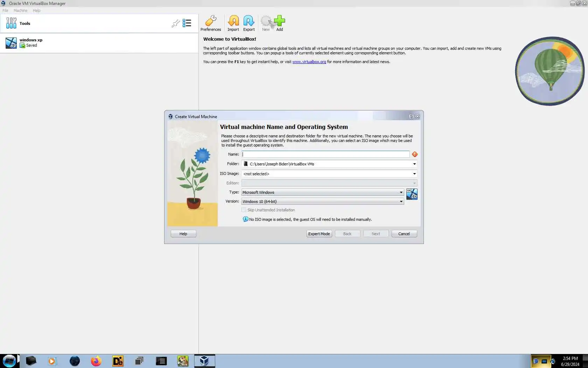Click the New machine toolbar icon
Screen dimensions: 588x368
(x=266, y=23)
